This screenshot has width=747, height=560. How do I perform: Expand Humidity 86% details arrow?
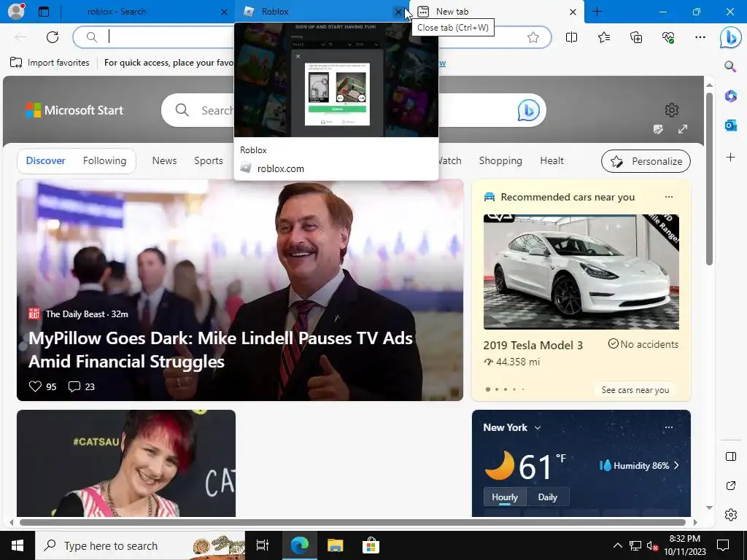pos(676,465)
